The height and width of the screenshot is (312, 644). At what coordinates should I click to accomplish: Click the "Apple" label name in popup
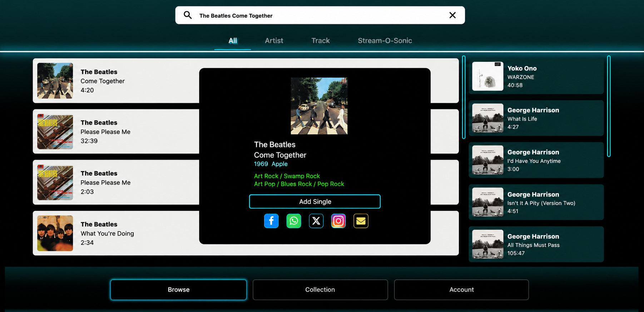pyautogui.click(x=279, y=164)
